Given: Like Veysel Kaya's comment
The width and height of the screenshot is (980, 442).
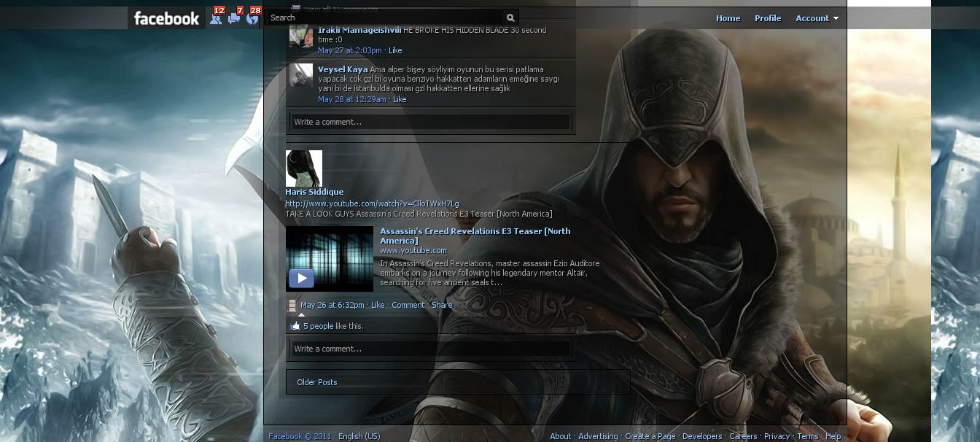Looking at the screenshot, I should tap(398, 98).
